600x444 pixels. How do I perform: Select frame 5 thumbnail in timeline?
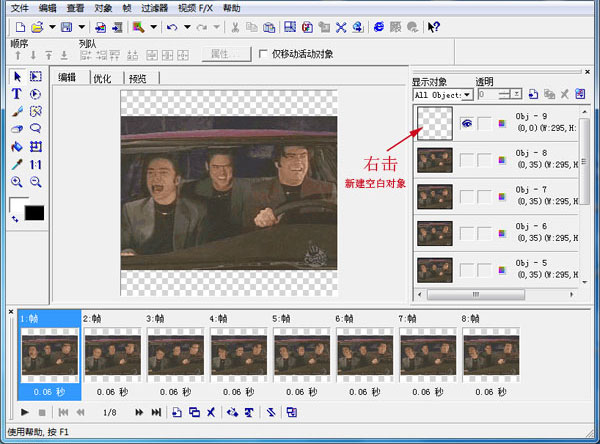coord(302,355)
